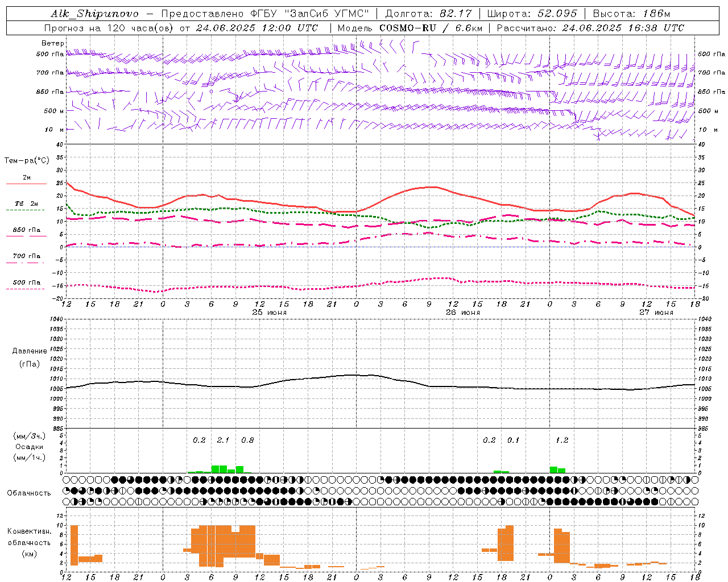The width and height of the screenshot is (728, 582).
Task: Click the '1.2' precipitation amount value
Action: point(561,440)
